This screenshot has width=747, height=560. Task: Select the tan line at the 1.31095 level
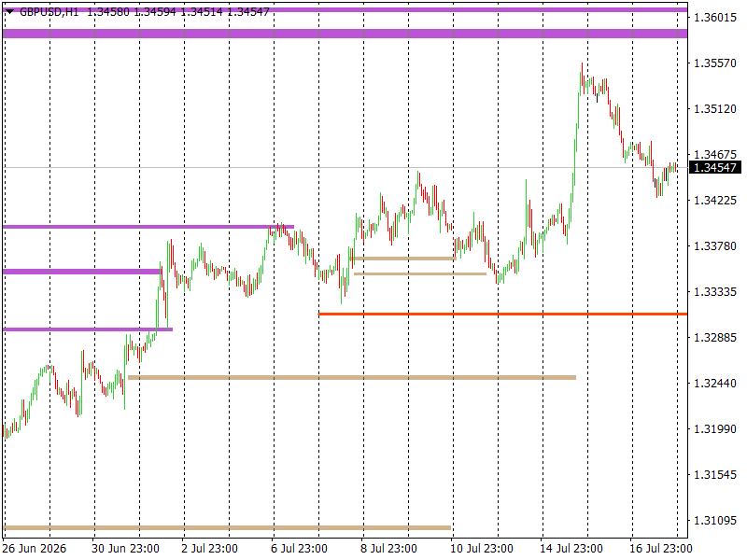227,527
